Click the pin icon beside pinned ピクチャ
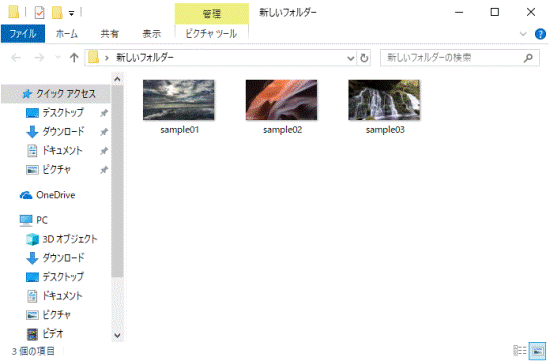Screen dimensions: 550x361 click(104, 170)
